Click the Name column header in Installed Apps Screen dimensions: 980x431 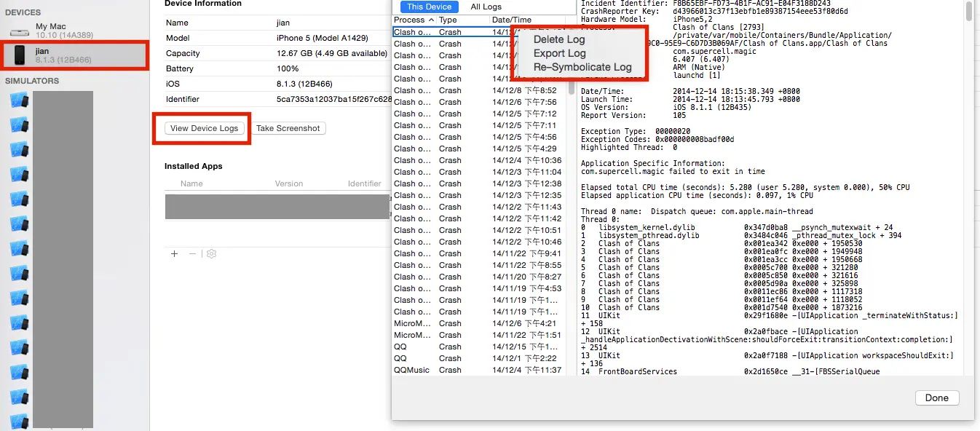pos(191,183)
